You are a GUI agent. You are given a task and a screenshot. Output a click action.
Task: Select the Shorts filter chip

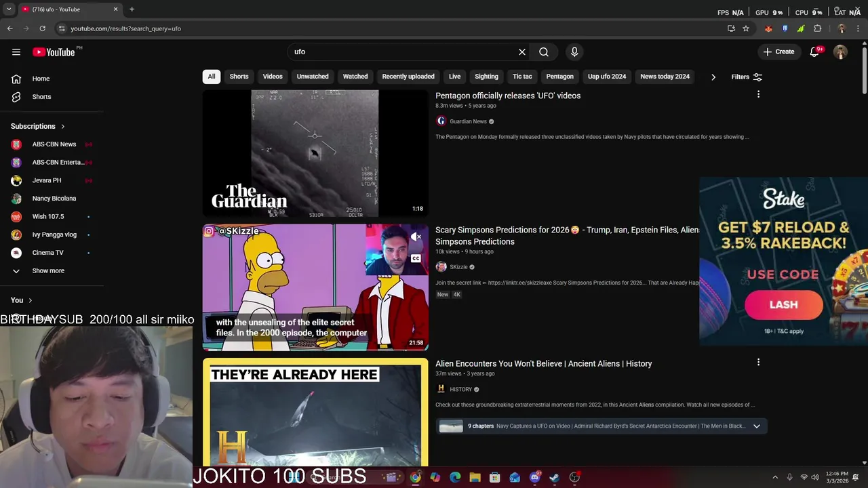[x=239, y=77]
